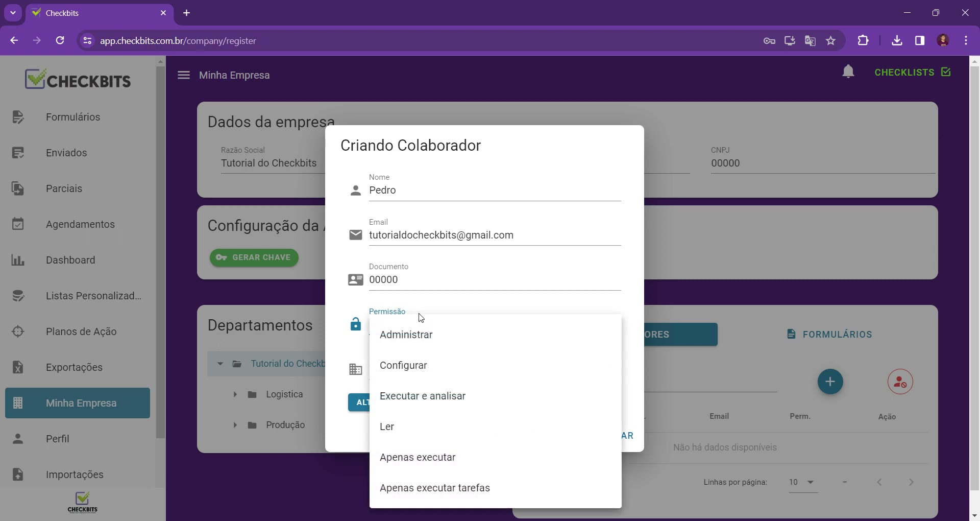Click the Documento input field
The image size is (980, 521).
(x=495, y=279)
